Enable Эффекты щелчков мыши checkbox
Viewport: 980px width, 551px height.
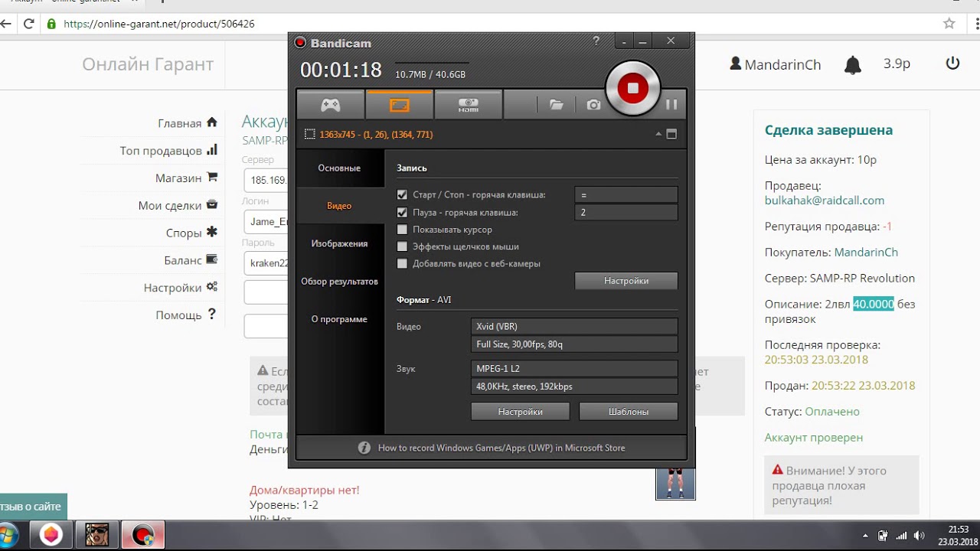(x=402, y=246)
